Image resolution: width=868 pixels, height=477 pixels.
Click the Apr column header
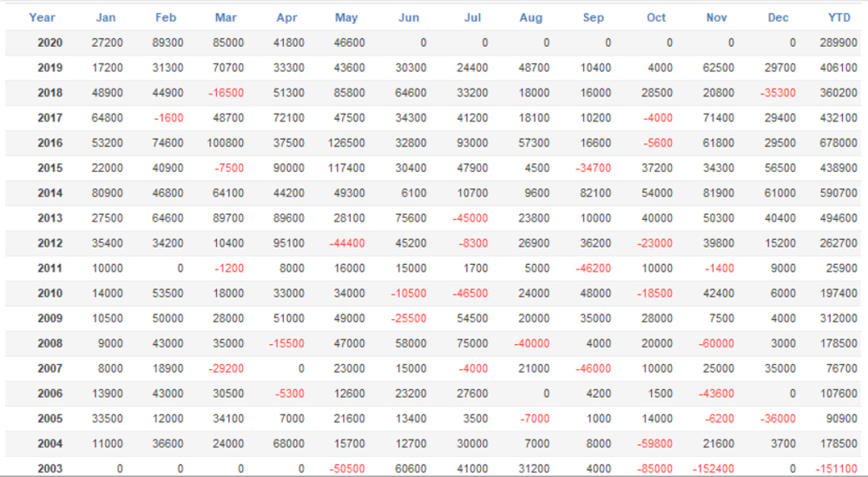(286, 17)
